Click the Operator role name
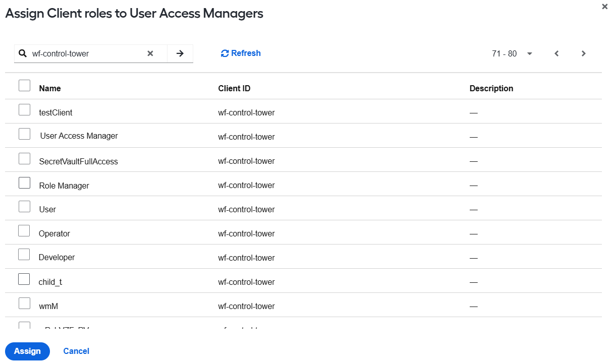The image size is (614, 364). (54, 233)
